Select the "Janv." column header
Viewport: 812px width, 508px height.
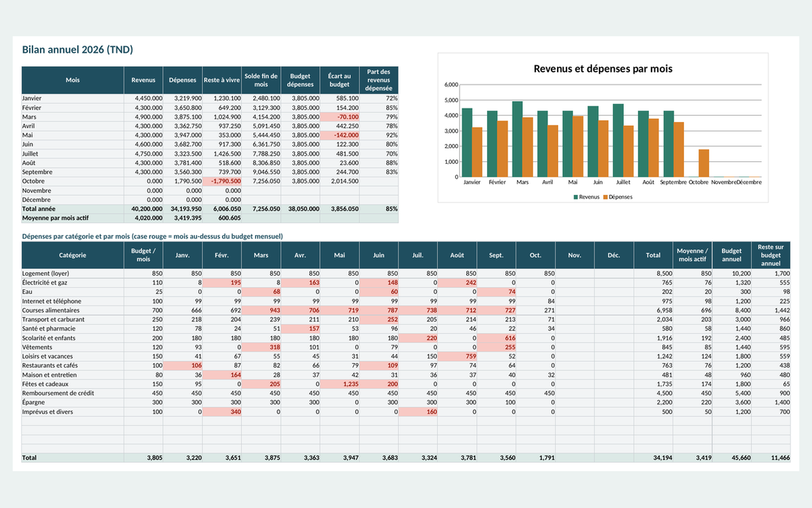(183, 255)
